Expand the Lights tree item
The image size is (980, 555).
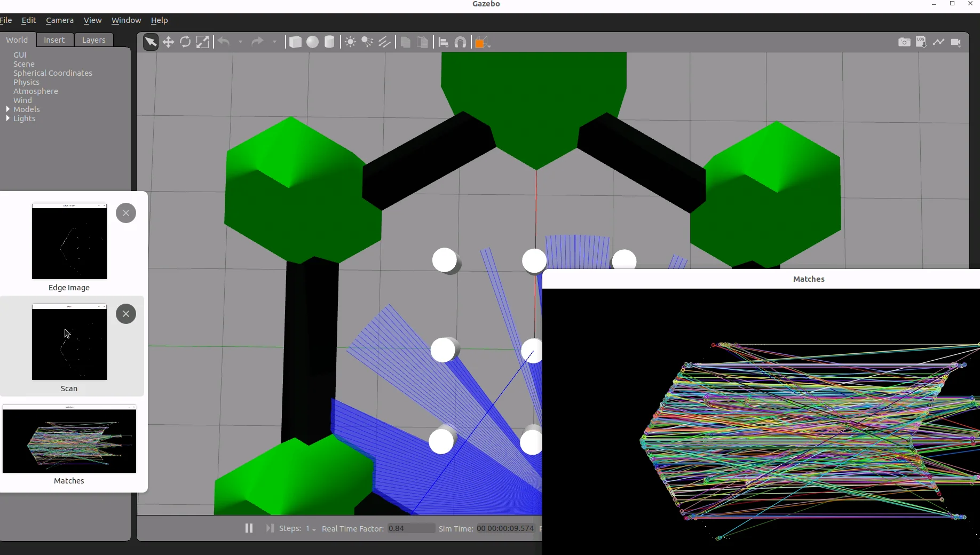7,118
